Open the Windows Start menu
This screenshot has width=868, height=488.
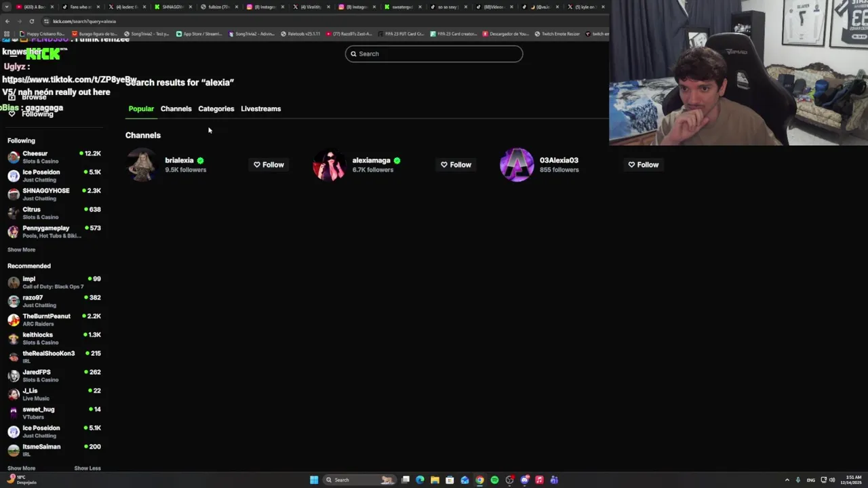(x=314, y=480)
